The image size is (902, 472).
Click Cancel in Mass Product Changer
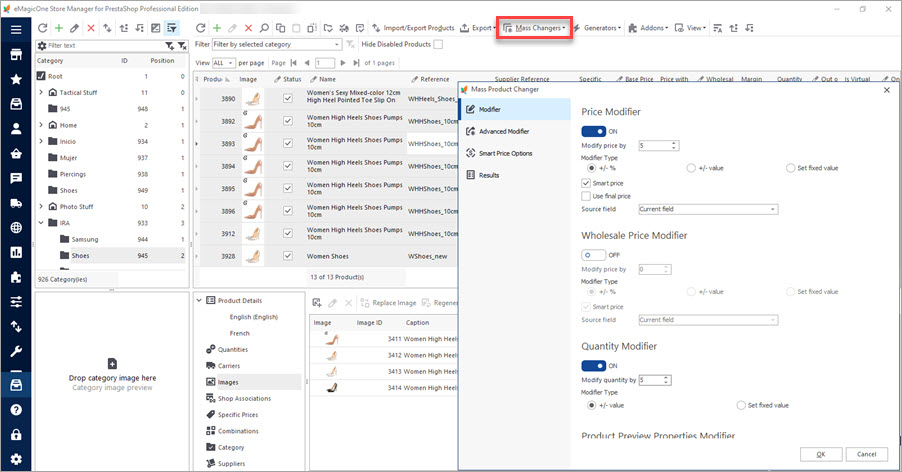click(866, 454)
